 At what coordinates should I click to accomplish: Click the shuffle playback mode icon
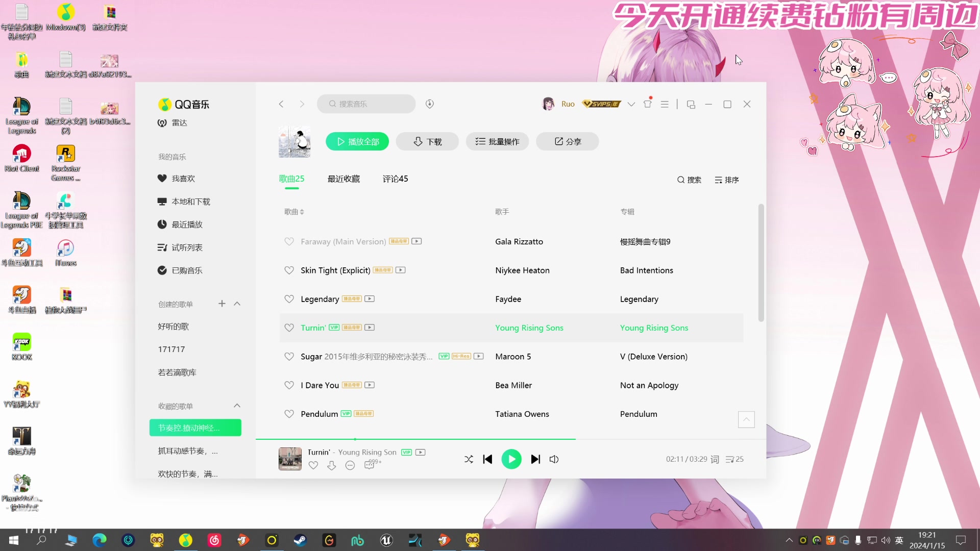click(468, 459)
